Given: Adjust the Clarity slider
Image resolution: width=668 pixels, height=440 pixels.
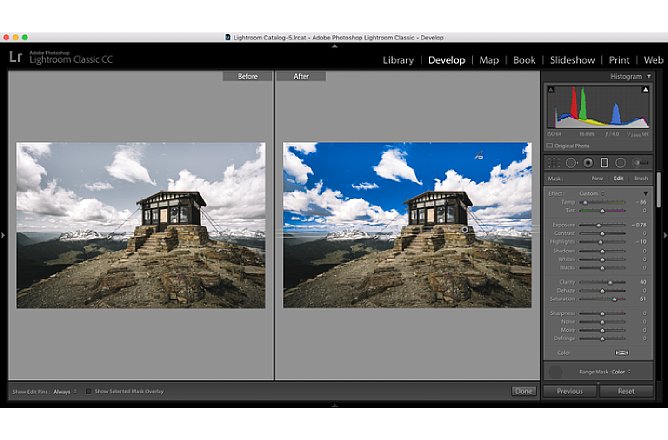Looking at the screenshot, I should click(x=602, y=282).
